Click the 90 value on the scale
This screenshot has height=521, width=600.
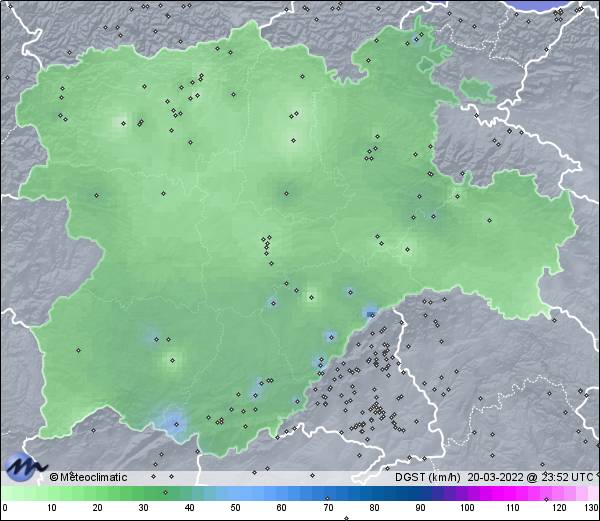click(420, 508)
